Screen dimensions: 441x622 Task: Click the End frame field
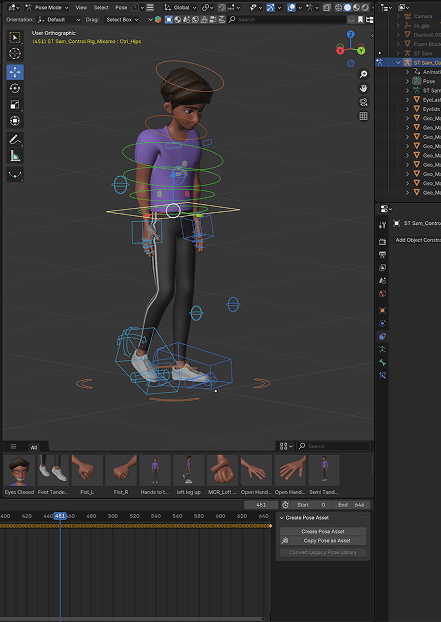351,505
